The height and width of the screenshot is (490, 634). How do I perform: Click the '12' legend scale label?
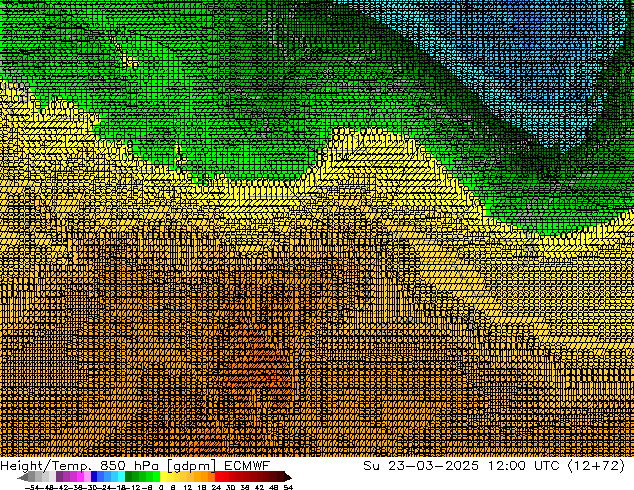click(x=188, y=487)
